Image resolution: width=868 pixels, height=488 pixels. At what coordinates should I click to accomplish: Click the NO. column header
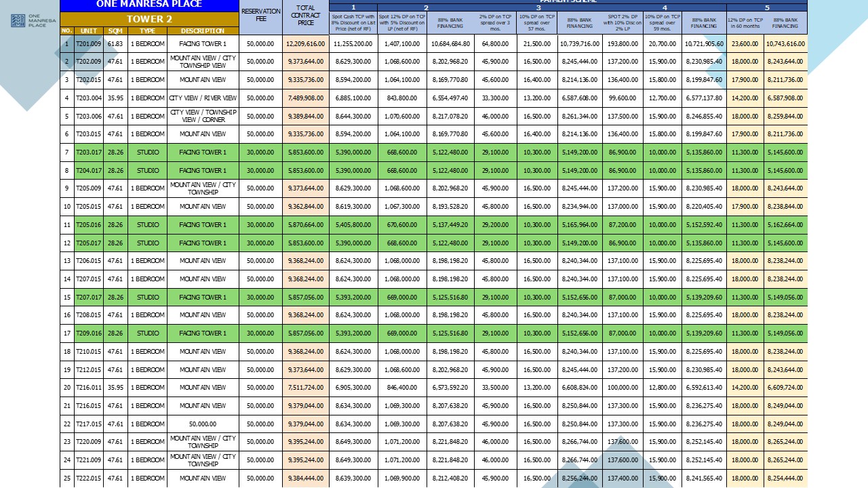pyautogui.click(x=67, y=30)
